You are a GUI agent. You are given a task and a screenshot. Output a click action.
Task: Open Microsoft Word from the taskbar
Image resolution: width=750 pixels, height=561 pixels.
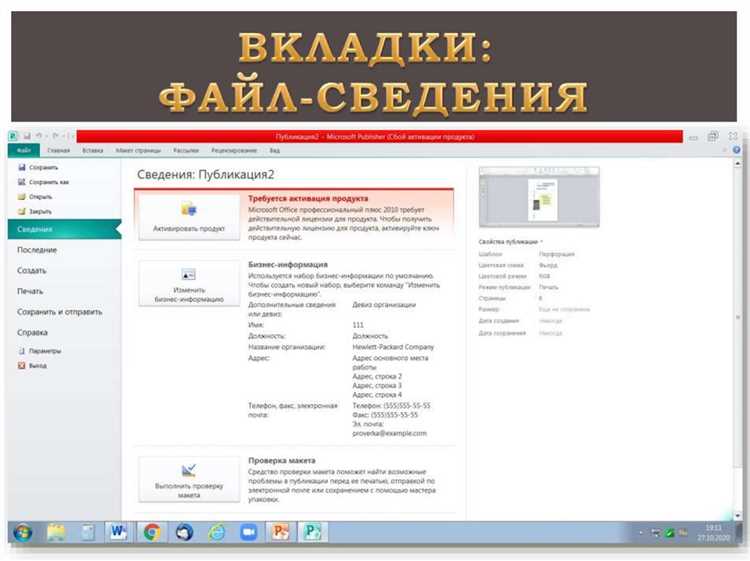[x=118, y=532]
